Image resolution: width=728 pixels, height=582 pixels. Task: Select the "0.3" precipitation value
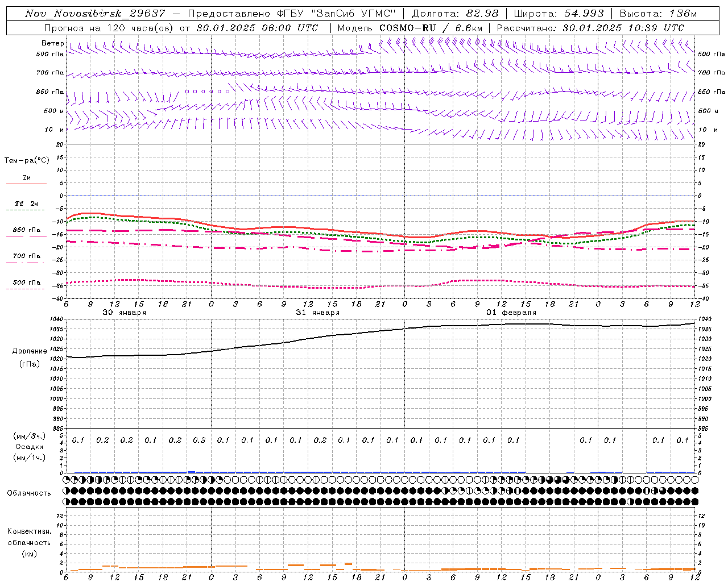pyautogui.click(x=199, y=440)
